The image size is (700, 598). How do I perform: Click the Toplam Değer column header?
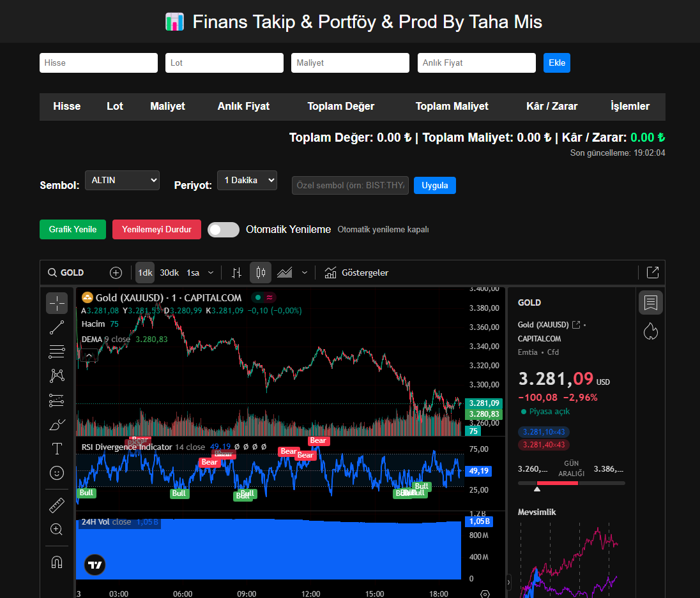click(341, 106)
